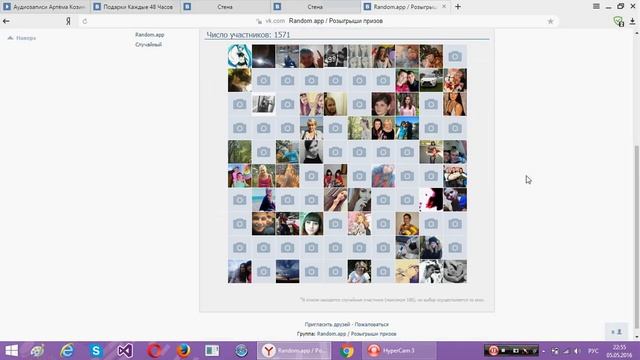This screenshot has height=360, width=640.
Task: Switch to the 'Аудиозаписи Артёма' tab
Action: tap(45, 7)
